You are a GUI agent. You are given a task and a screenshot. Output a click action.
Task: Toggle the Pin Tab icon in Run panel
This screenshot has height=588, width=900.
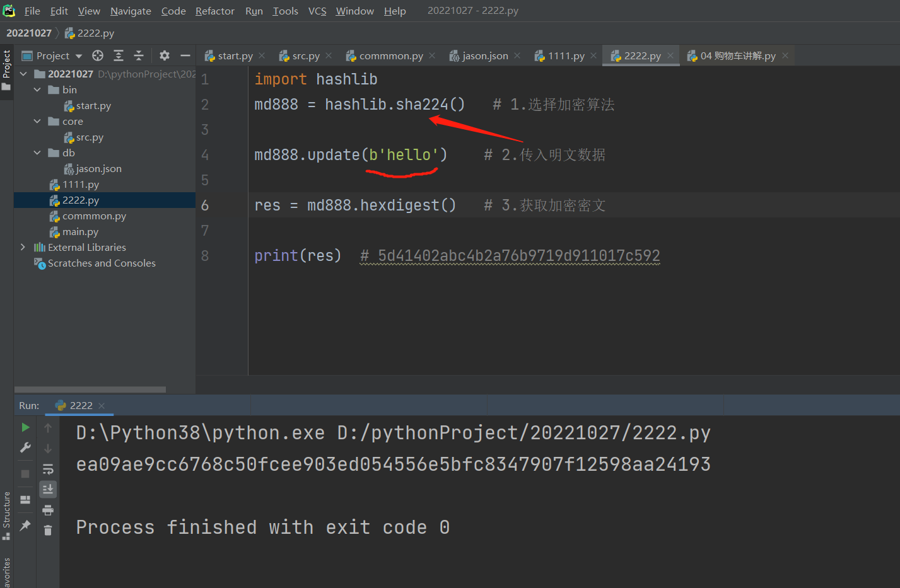[x=25, y=526]
